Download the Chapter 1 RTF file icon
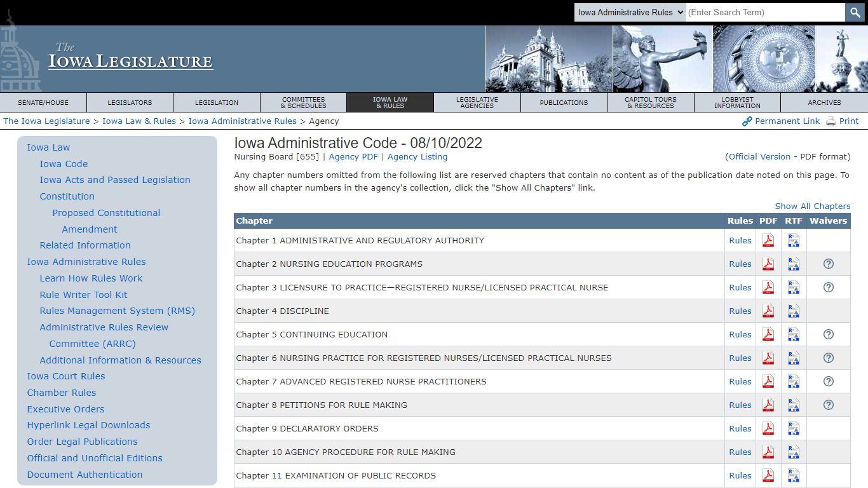The width and height of the screenshot is (868, 488). [794, 241]
